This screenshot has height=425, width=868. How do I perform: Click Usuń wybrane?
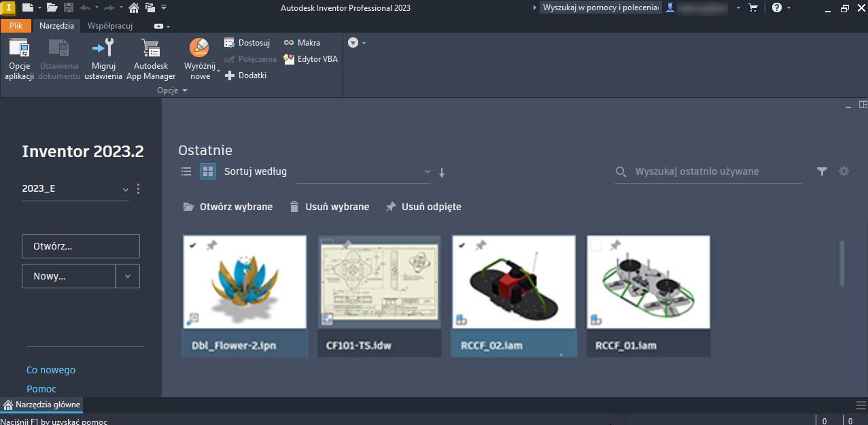pos(329,207)
